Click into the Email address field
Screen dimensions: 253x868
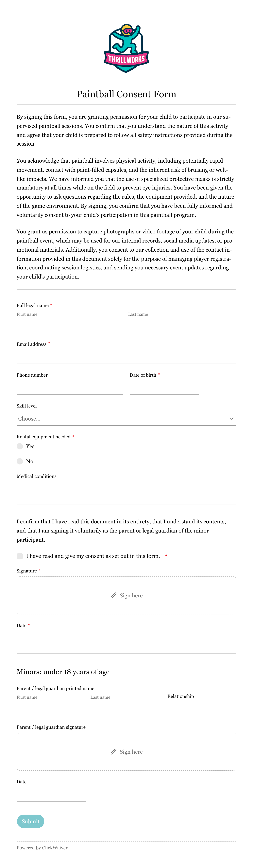tap(126, 357)
